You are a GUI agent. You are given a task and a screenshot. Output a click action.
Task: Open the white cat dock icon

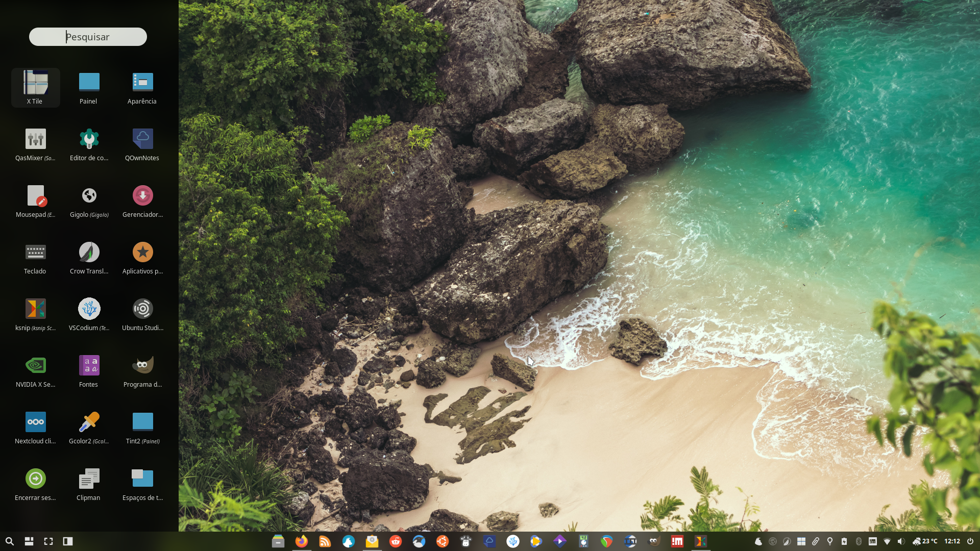(x=349, y=541)
